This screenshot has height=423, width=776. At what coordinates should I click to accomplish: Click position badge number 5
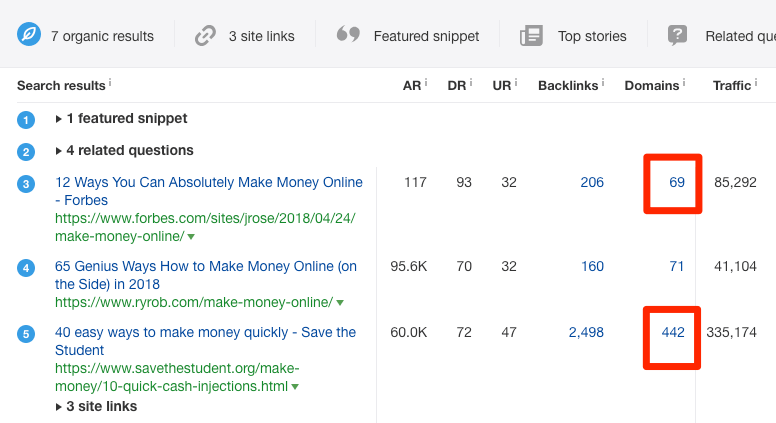[x=26, y=334]
